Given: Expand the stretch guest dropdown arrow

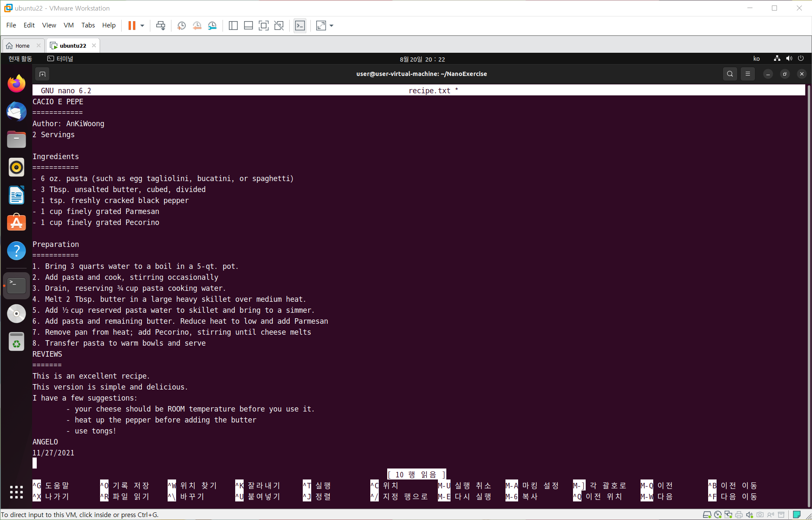Looking at the screenshot, I should tap(331, 26).
